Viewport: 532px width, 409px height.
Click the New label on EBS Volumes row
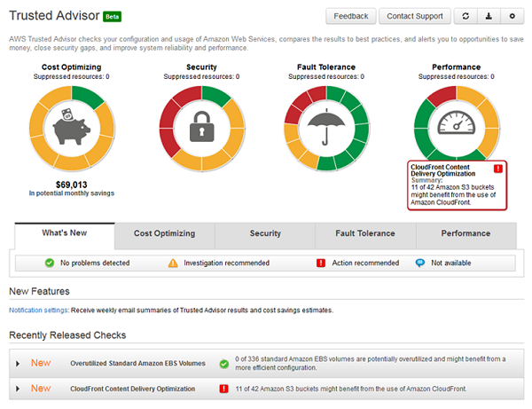coord(41,363)
